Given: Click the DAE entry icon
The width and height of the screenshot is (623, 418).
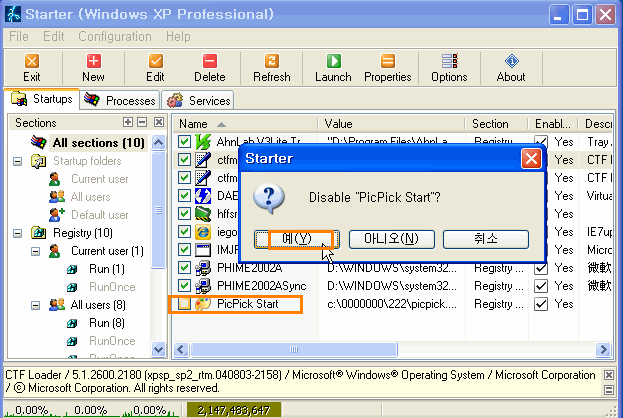Looking at the screenshot, I should point(203,196).
